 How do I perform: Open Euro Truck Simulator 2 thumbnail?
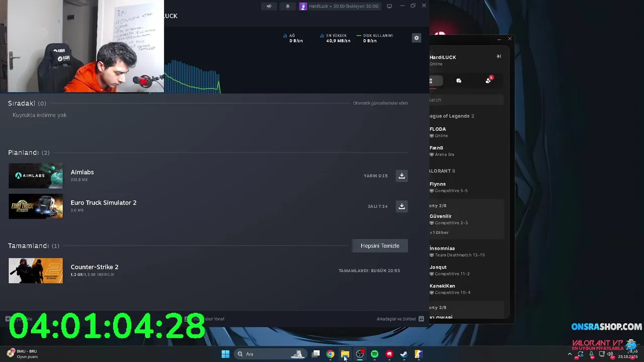click(36, 206)
